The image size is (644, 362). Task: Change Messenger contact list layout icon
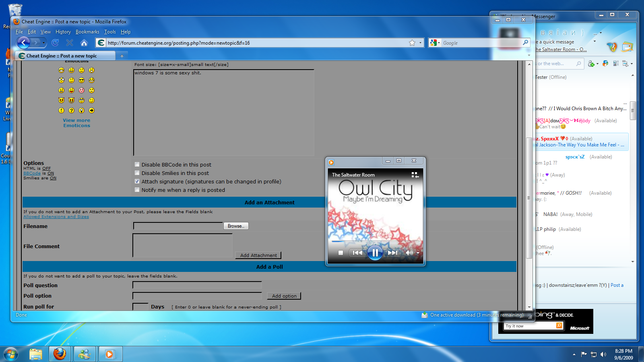point(616,64)
